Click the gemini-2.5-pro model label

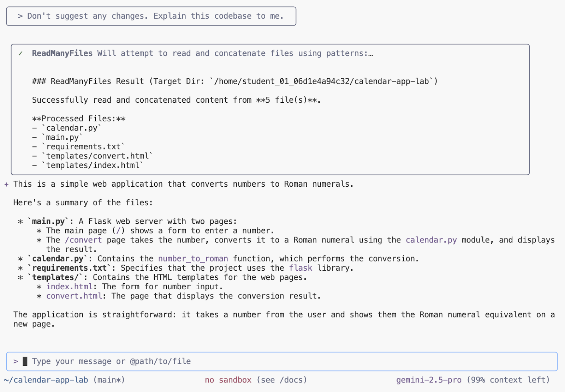(429, 380)
